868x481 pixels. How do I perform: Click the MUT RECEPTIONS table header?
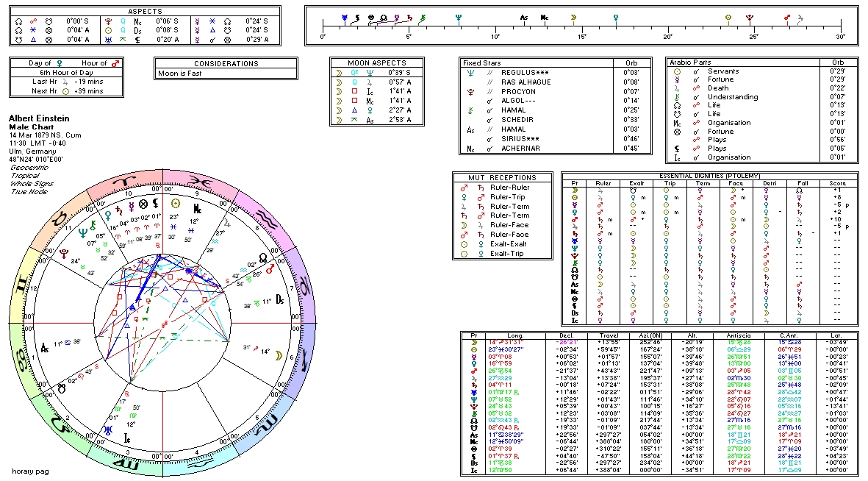[x=503, y=177]
